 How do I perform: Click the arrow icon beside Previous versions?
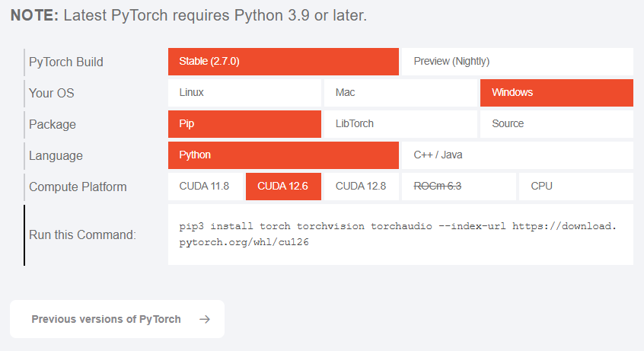point(204,319)
